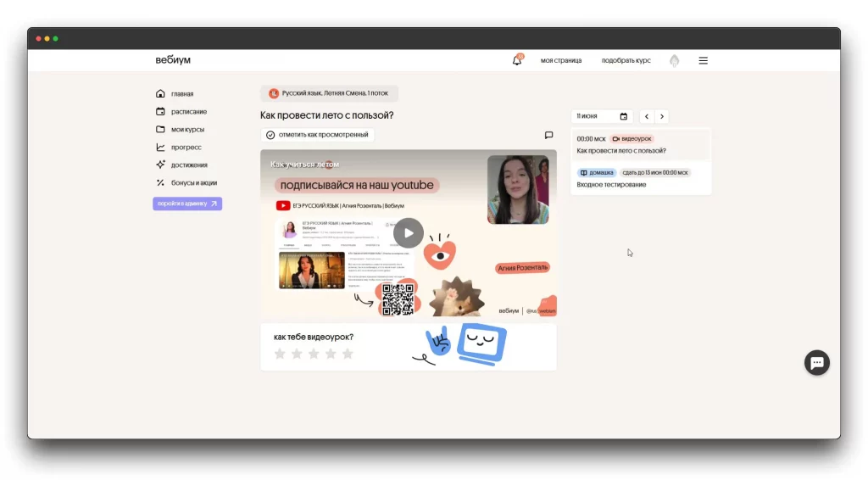The height and width of the screenshot is (480, 868).
Task: Click the calendar icon in date field
Action: 623,116
